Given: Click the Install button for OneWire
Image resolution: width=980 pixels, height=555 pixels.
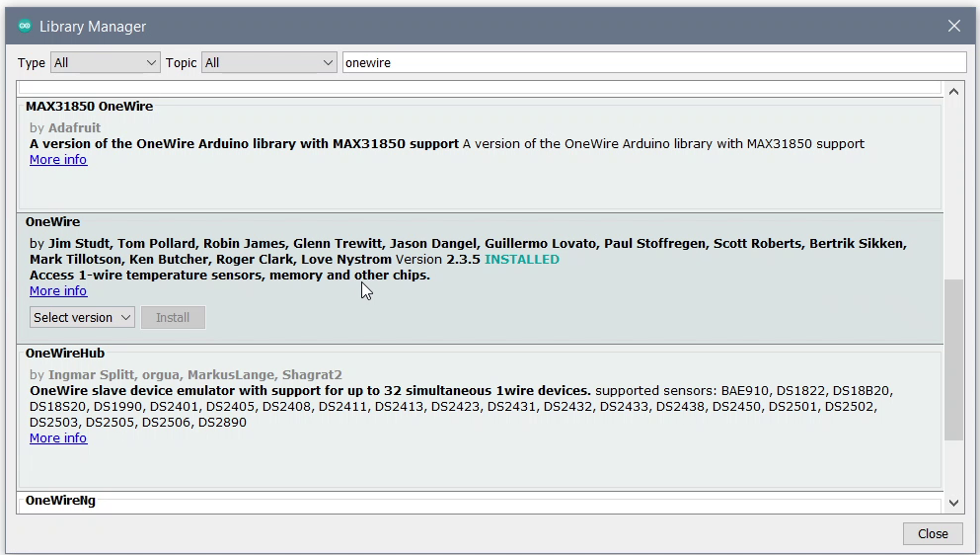Looking at the screenshot, I should (x=173, y=317).
